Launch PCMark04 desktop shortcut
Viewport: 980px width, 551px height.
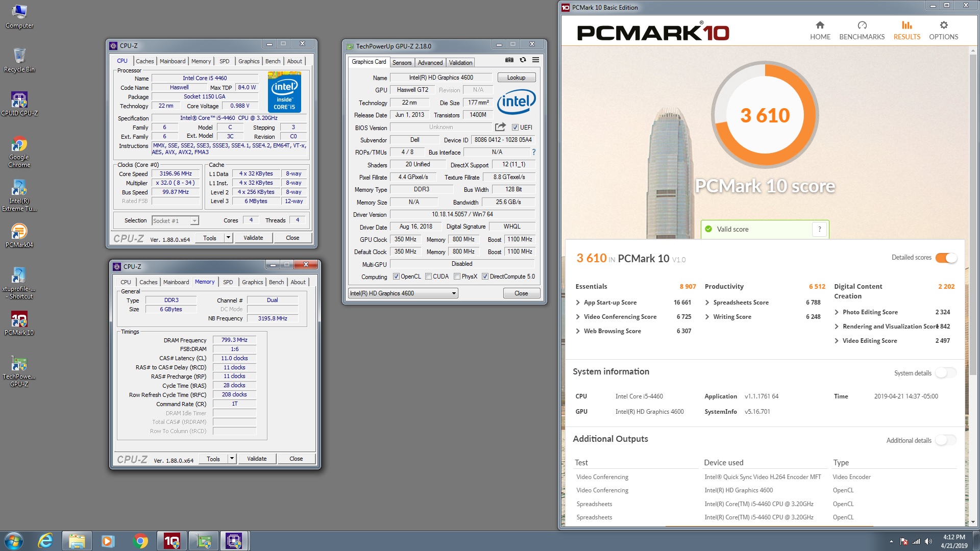[19, 236]
